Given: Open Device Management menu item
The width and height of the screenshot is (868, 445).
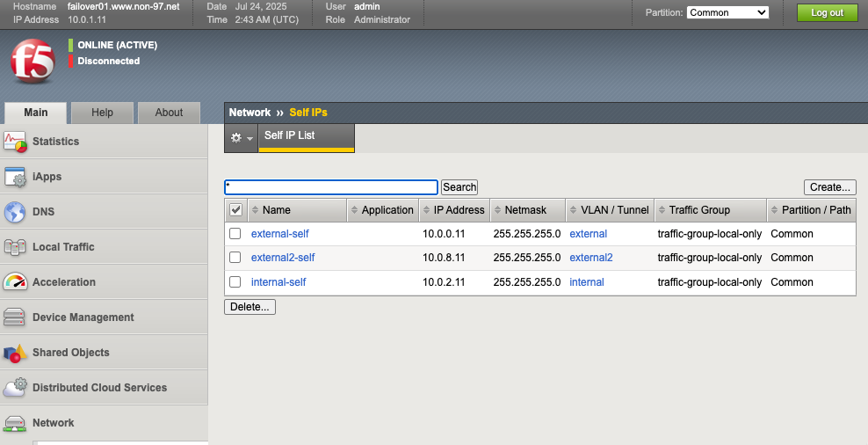Looking at the screenshot, I should coord(104,317).
